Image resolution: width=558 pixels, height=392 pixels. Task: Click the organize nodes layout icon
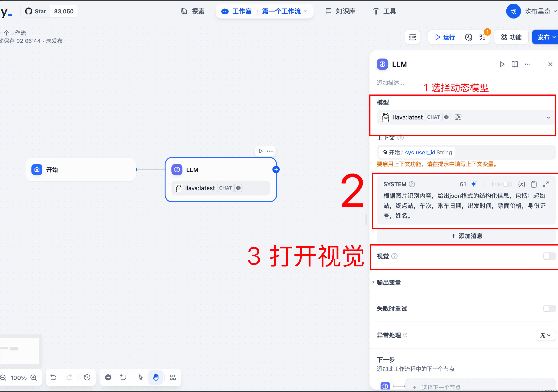[x=173, y=377]
